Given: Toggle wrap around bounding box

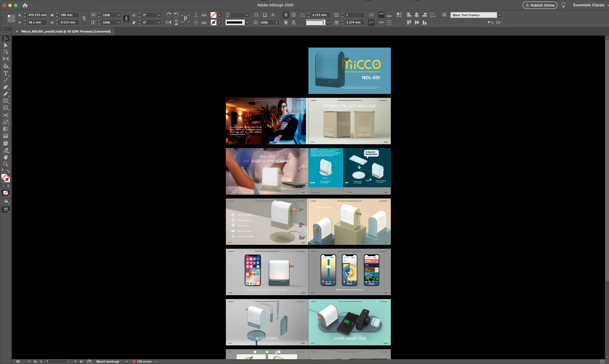Looking at the screenshot, I should coord(294,15).
